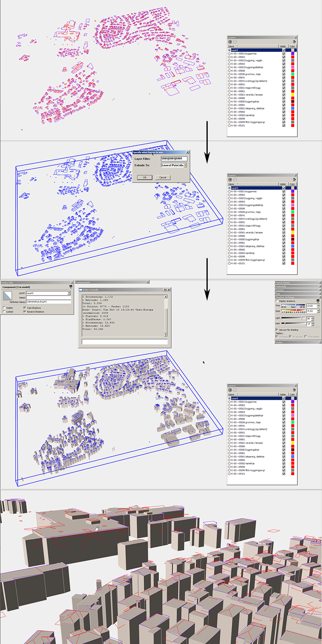Enable the Display shadows checkbox

coord(277,301)
